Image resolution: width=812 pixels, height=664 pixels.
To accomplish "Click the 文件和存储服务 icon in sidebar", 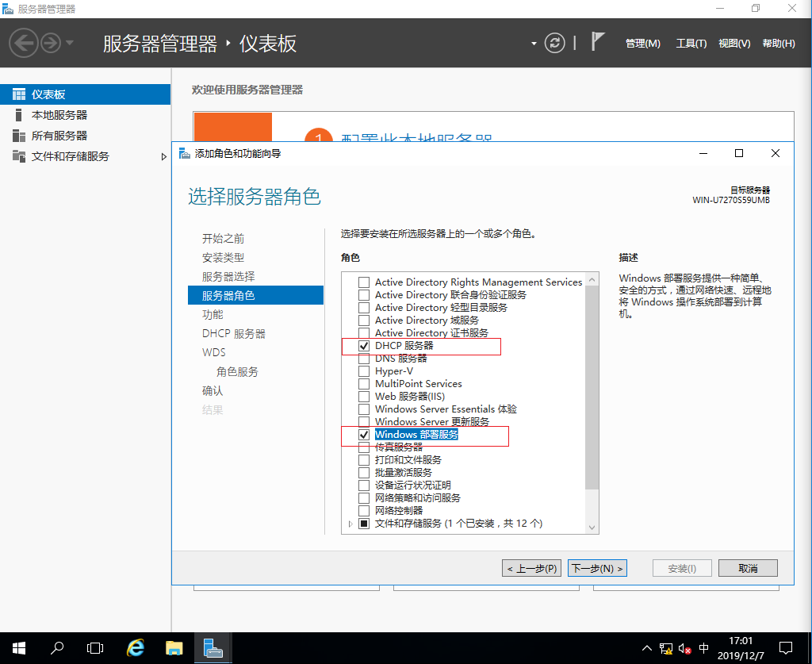I will (19, 156).
